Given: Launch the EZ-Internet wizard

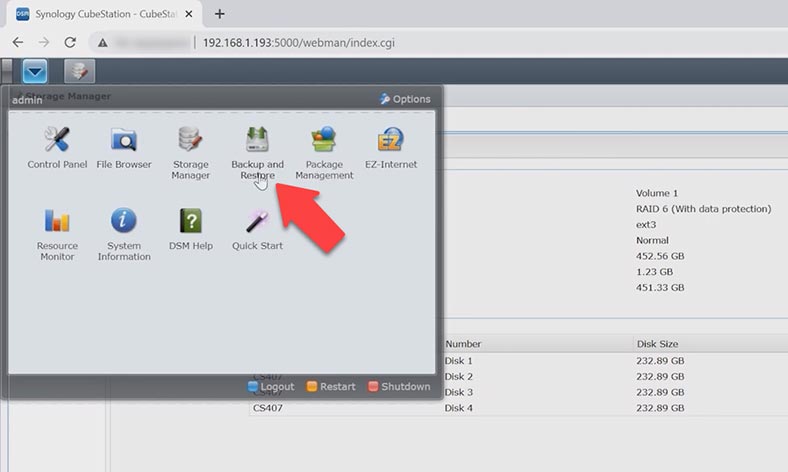Looking at the screenshot, I should [391, 148].
